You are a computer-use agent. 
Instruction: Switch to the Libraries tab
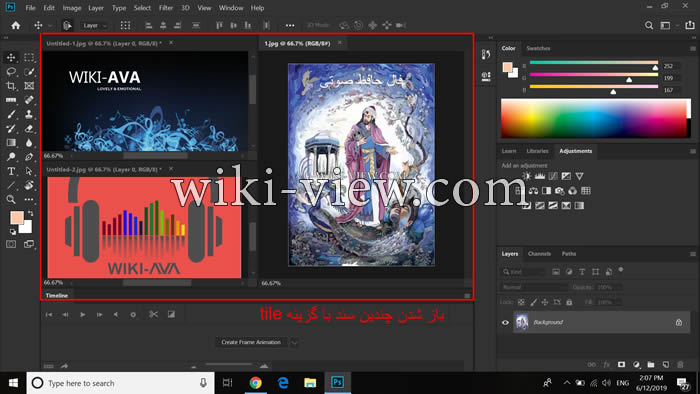coord(537,151)
